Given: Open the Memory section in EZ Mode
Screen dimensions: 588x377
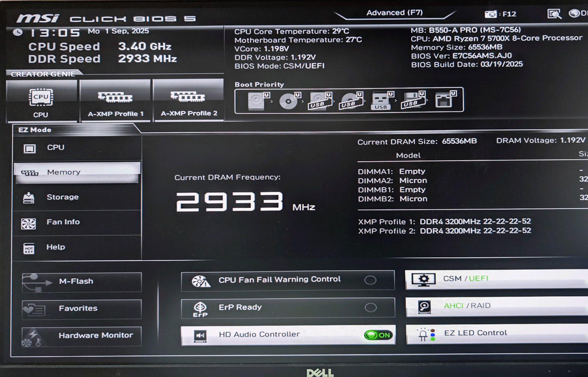Looking at the screenshot, I should pos(77,173).
